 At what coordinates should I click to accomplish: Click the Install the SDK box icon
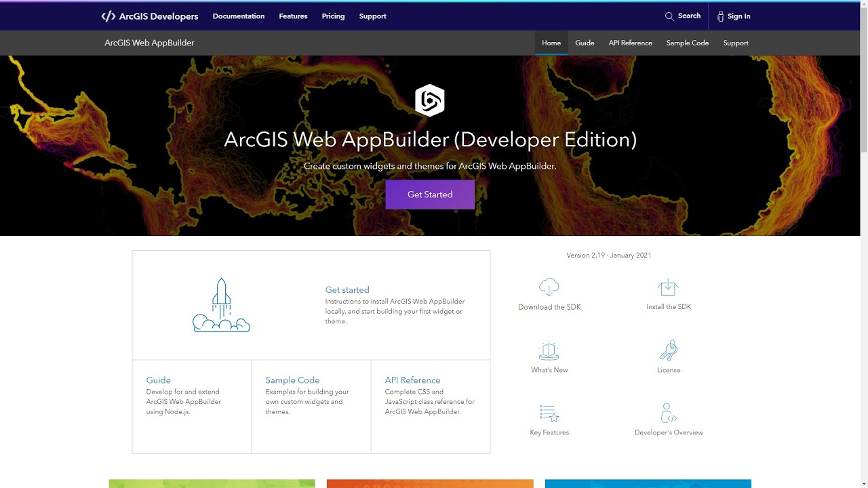[x=668, y=287]
